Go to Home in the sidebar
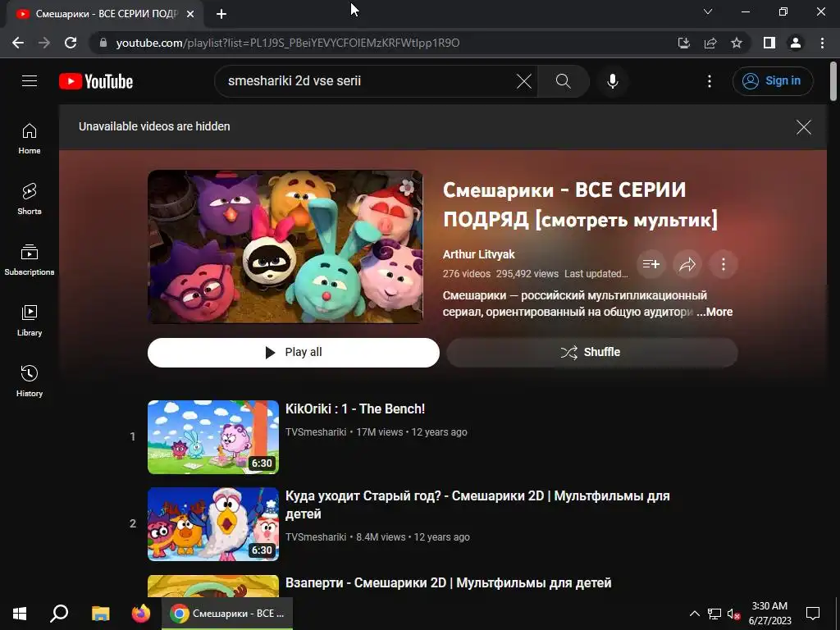 (x=30, y=139)
